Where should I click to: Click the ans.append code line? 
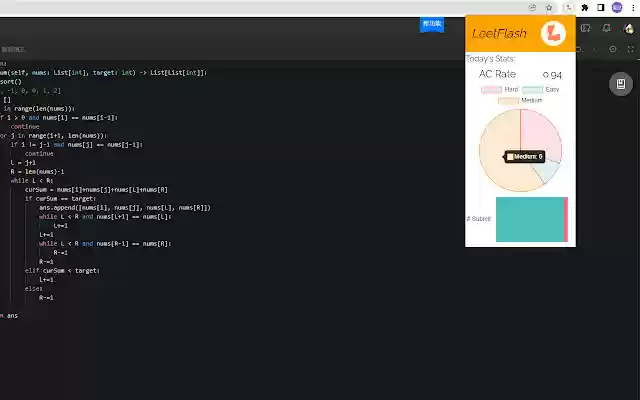click(125, 207)
